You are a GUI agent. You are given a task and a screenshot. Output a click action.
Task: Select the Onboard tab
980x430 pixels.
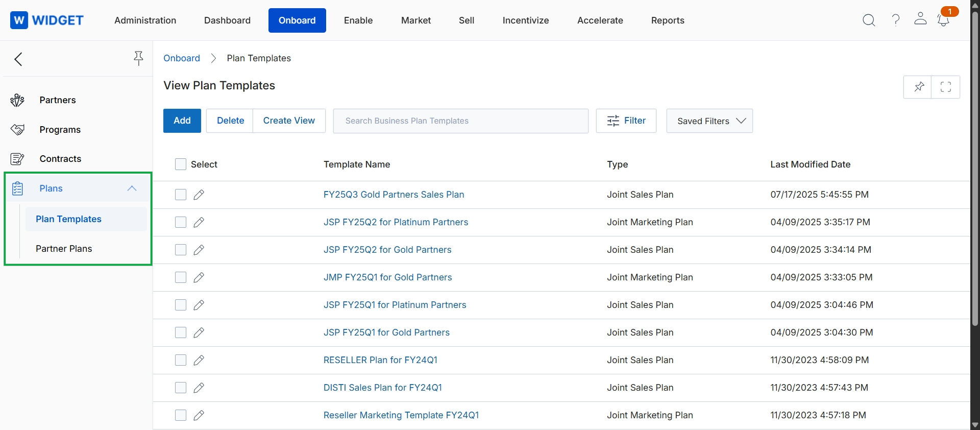pos(297,20)
